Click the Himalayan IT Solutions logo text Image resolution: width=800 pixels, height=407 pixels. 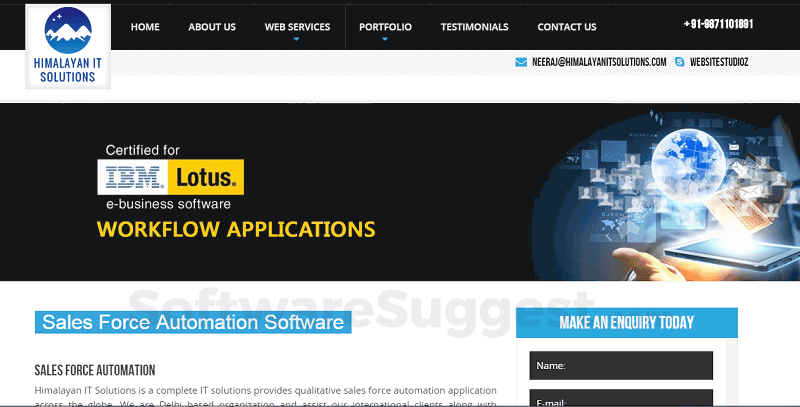(x=68, y=70)
